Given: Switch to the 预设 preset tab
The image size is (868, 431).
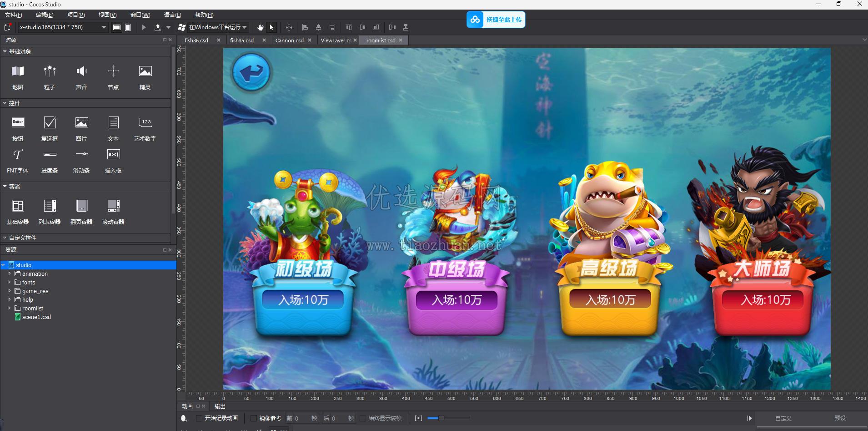Looking at the screenshot, I should pos(840,418).
